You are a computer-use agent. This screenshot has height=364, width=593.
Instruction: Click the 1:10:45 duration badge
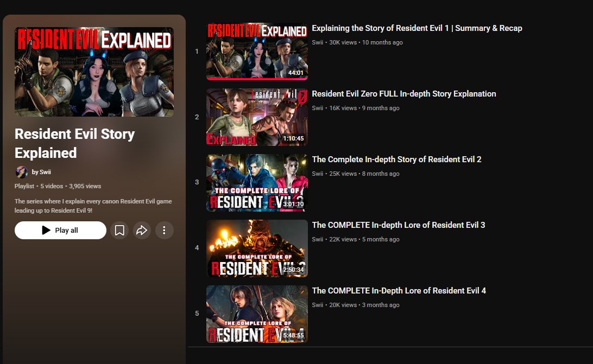(293, 138)
